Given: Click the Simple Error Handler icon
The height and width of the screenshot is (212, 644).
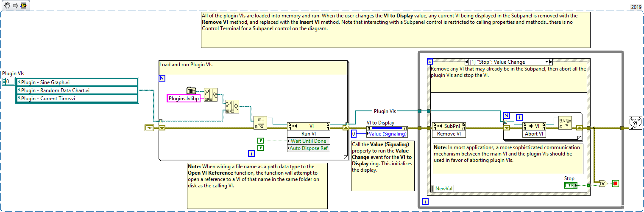Looking at the screenshot, I should [x=635, y=123].
